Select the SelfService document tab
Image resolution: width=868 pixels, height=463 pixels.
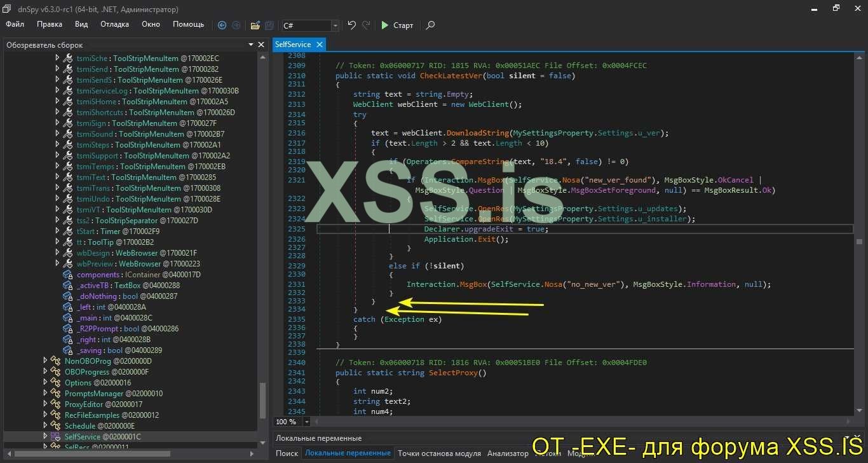(x=299, y=45)
